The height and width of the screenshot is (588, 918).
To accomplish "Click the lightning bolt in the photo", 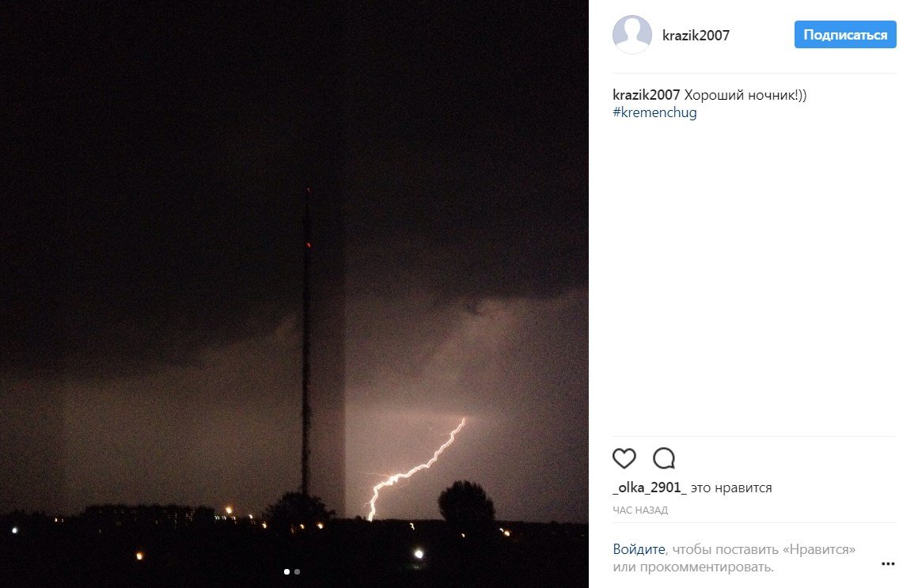I will (415, 469).
